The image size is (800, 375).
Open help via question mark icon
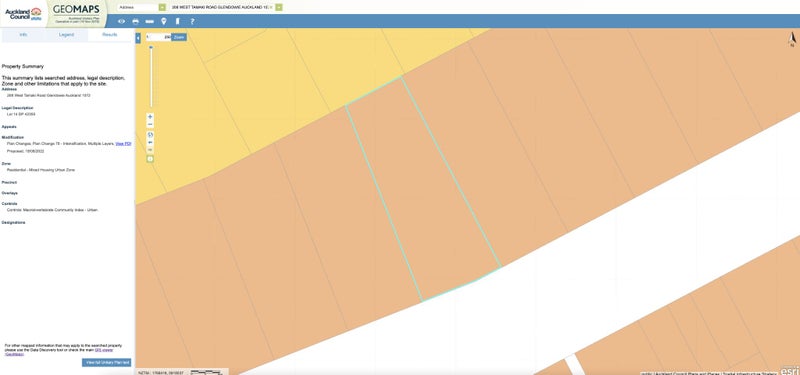(x=192, y=21)
